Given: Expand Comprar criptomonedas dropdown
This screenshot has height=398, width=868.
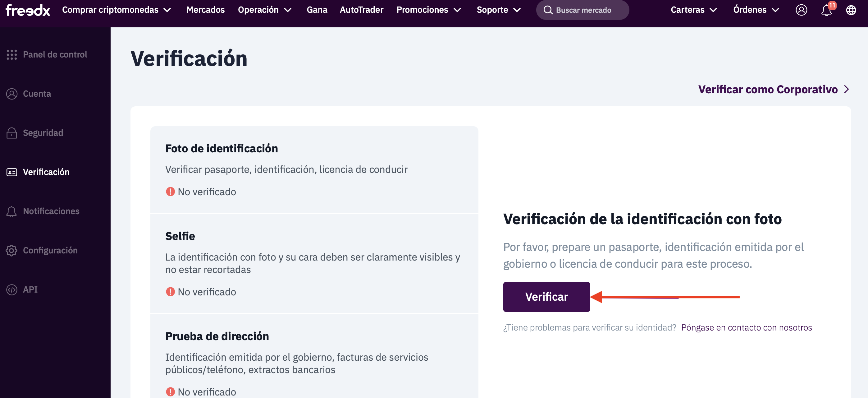Looking at the screenshot, I should (x=116, y=10).
